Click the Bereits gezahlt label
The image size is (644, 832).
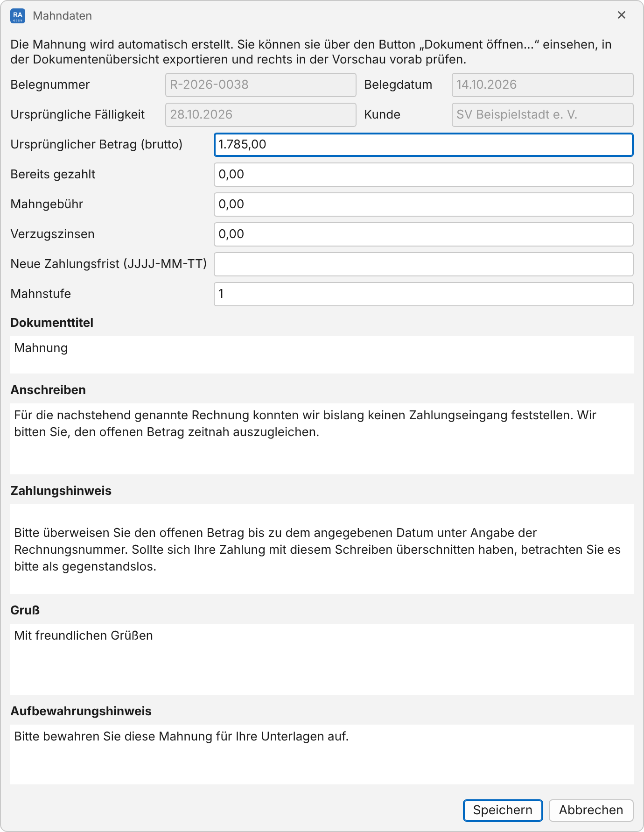click(x=53, y=174)
